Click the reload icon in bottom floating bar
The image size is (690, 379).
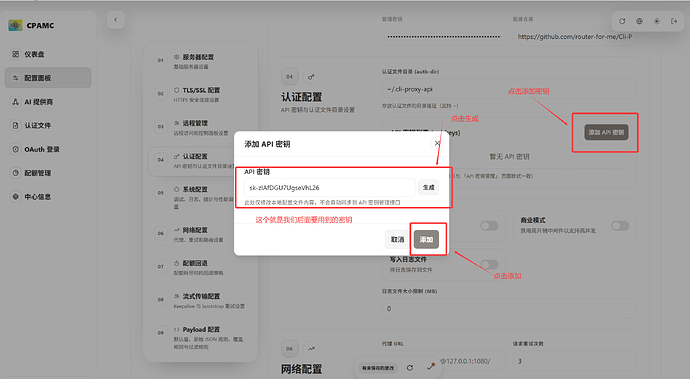click(x=410, y=368)
